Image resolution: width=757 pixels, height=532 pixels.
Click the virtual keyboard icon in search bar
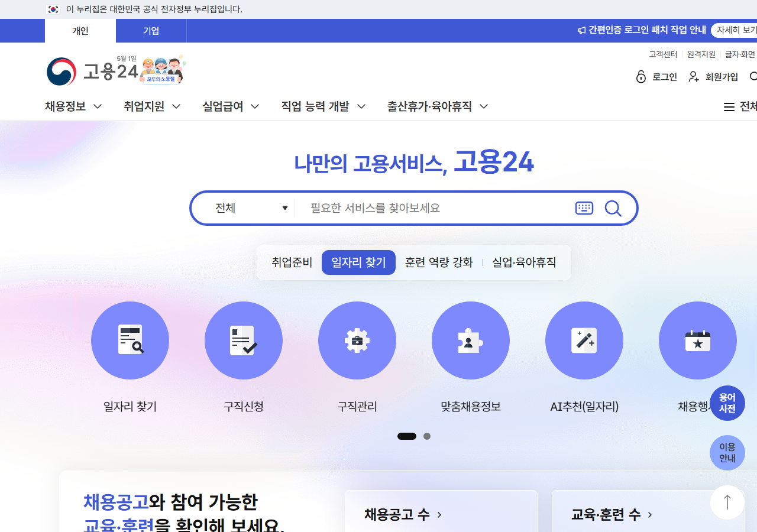pos(584,208)
